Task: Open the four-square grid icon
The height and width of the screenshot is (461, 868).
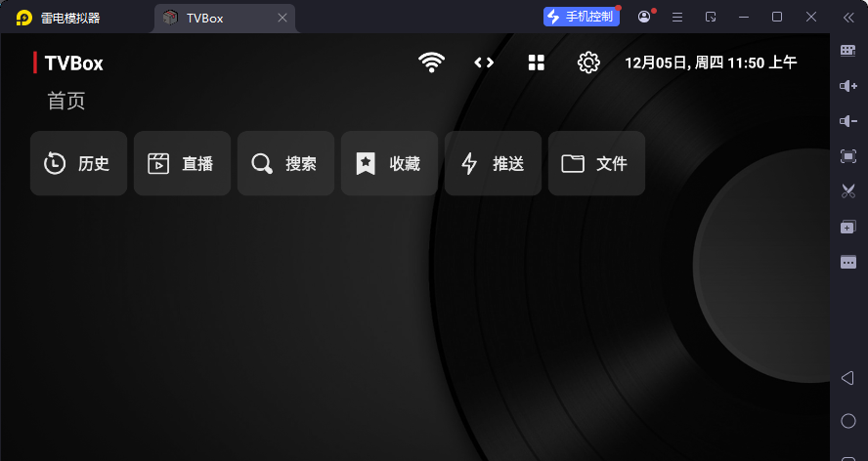Action: [x=536, y=63]
